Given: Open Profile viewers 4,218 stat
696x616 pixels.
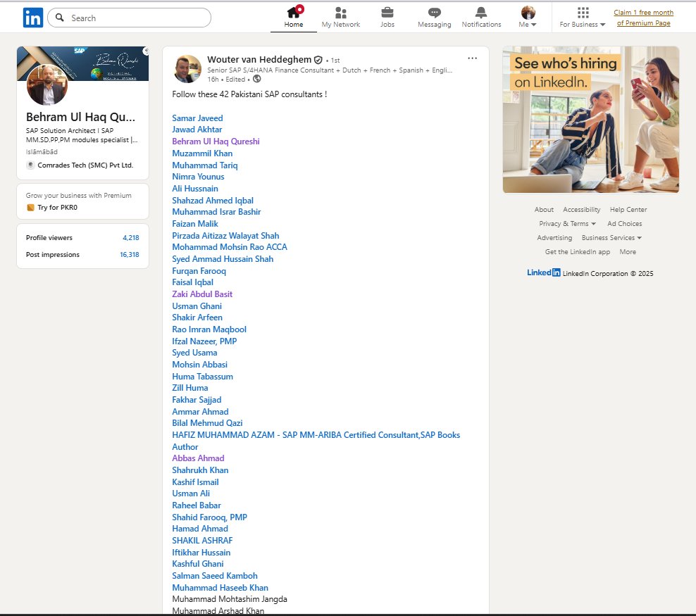Looking at the screenshot, I should [82, 238].
